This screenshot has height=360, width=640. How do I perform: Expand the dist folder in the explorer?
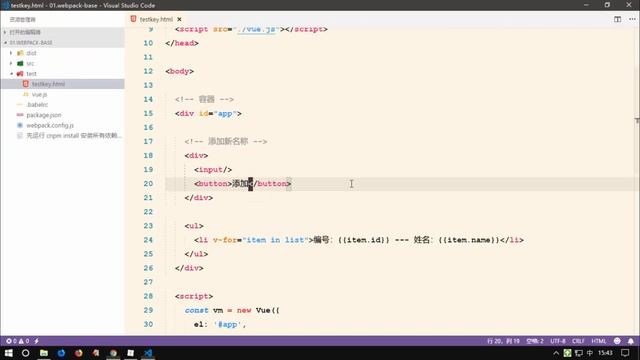point(11,53)
